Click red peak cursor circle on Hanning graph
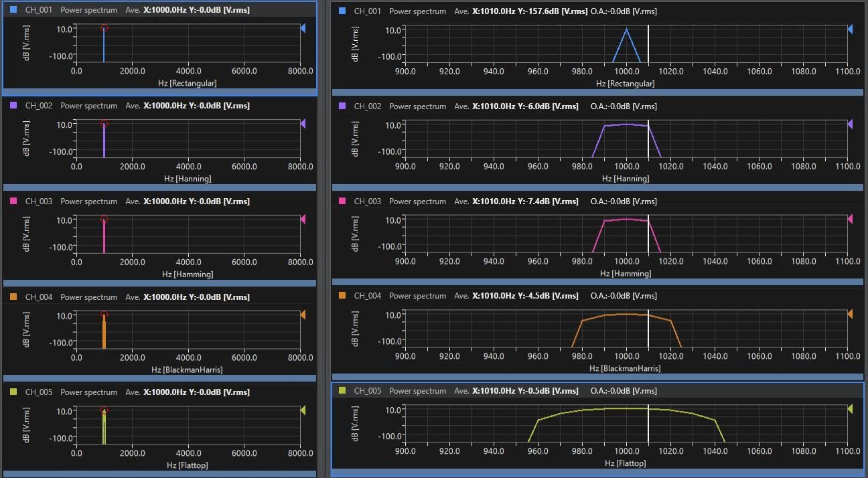 (104, 124)
